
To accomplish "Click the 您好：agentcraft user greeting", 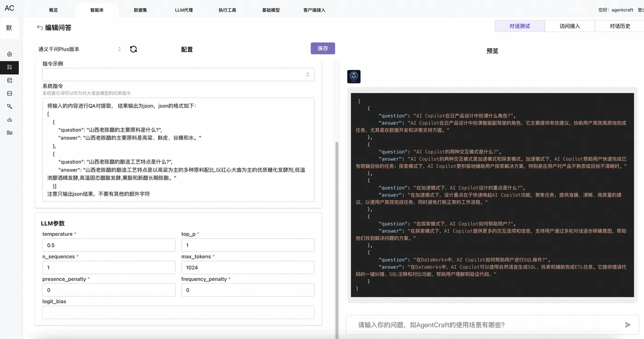I will click(616, 10).
